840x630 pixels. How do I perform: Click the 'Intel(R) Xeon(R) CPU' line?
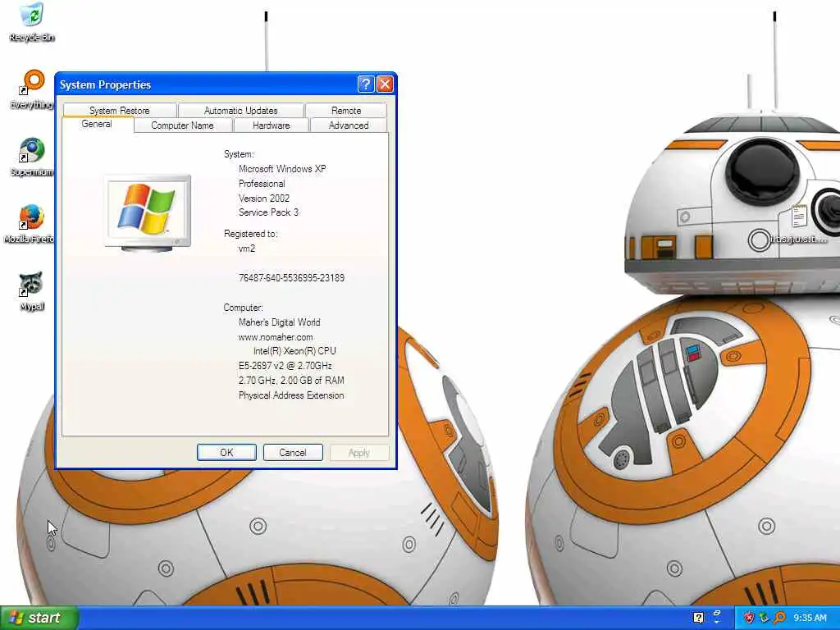[294, 351]
